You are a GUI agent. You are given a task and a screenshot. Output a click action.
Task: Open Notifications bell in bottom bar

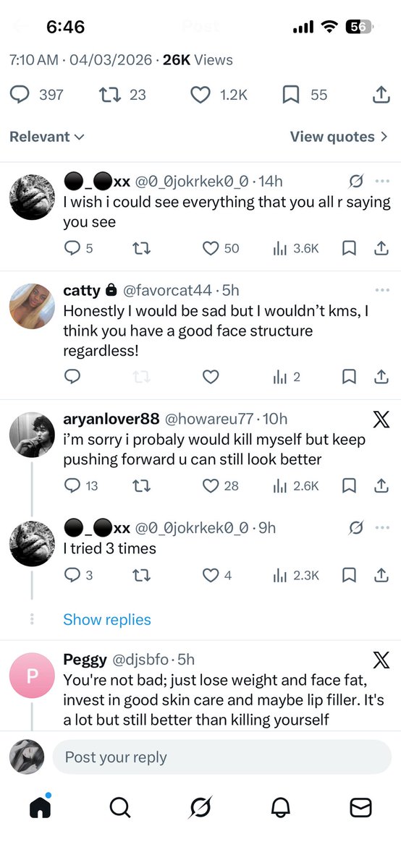[281, 807]
